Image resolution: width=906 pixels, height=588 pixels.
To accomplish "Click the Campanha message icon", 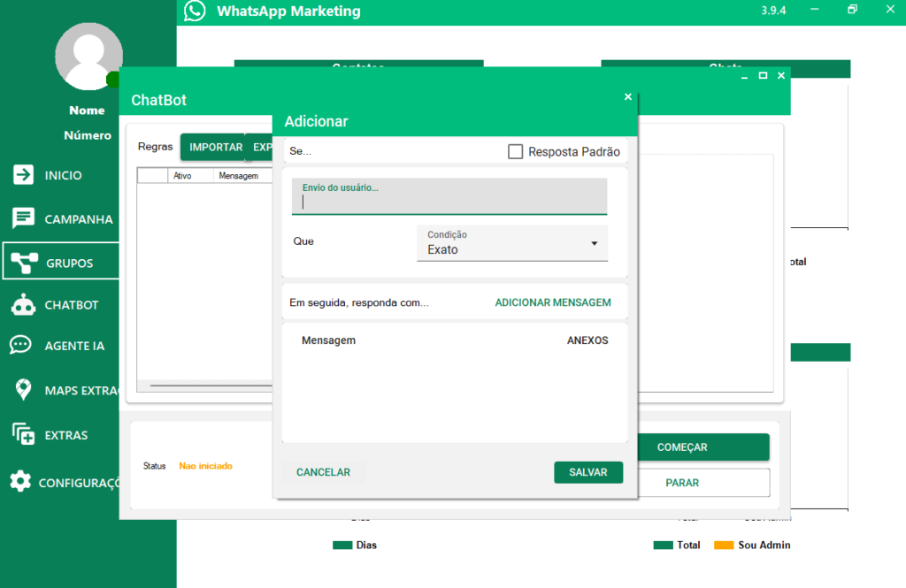I will (x=23, y=218).
